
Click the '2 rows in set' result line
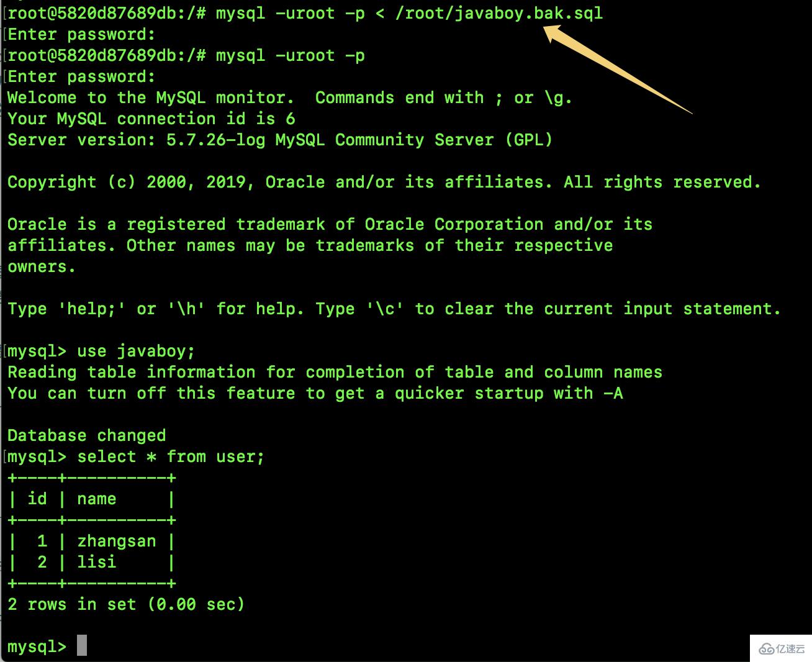point(126,604)
